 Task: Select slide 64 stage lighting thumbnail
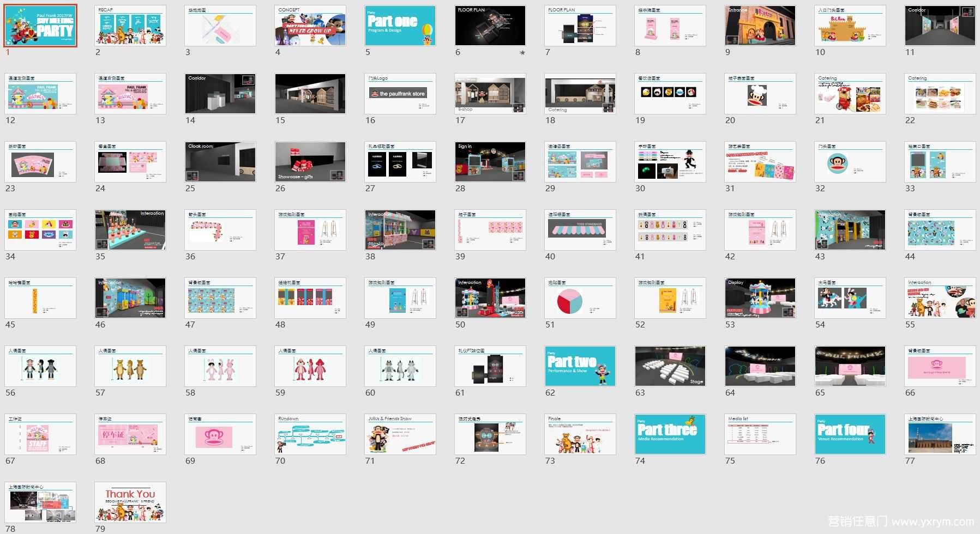760,366
